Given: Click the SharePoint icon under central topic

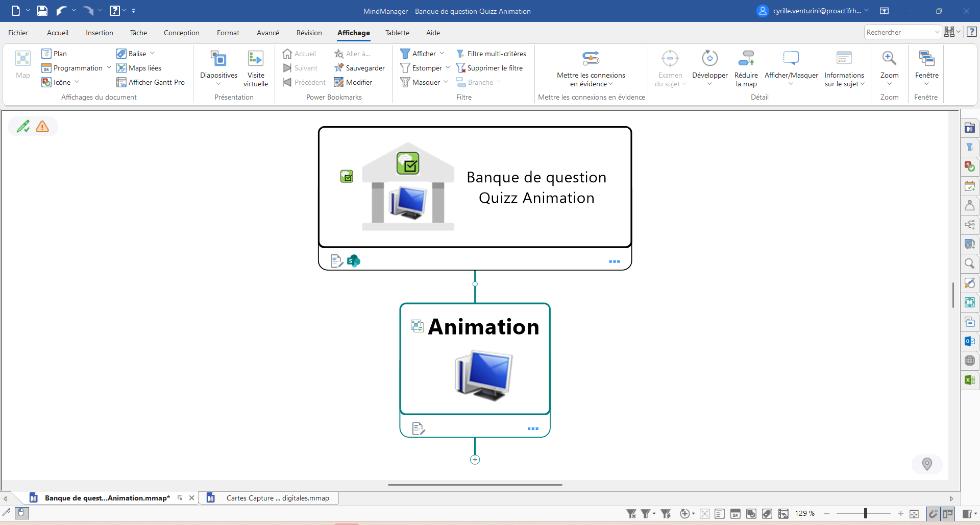Looking at the screenshot, I should click(353, 261).
